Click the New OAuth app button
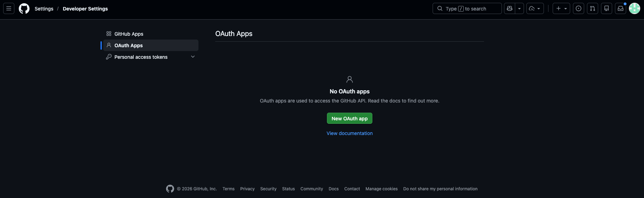644x198 pixels. pyautogui.click(x=350, y=119)
